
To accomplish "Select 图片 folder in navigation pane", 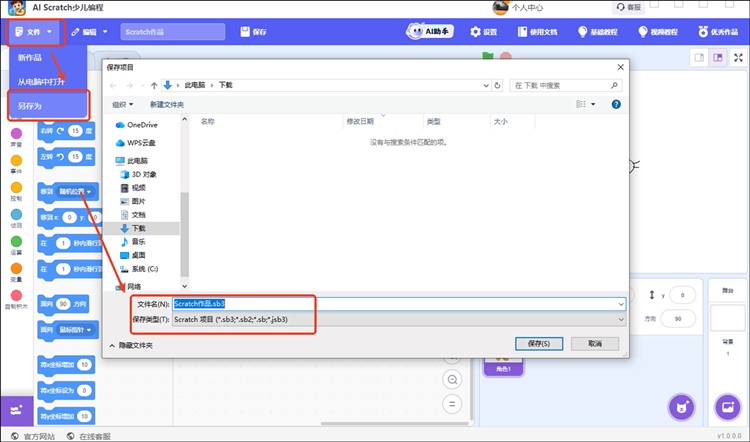I will tap(133, 201).
